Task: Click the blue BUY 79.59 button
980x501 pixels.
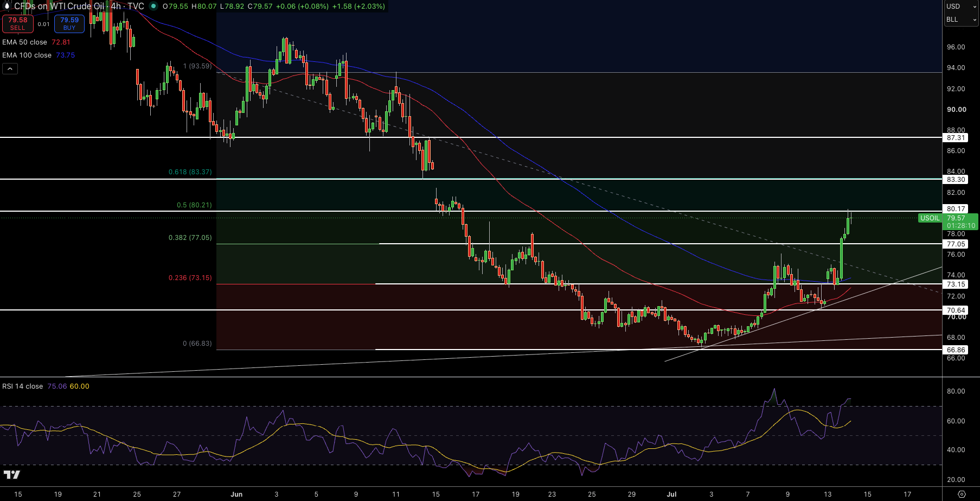Action: click(x=69, y=23)
